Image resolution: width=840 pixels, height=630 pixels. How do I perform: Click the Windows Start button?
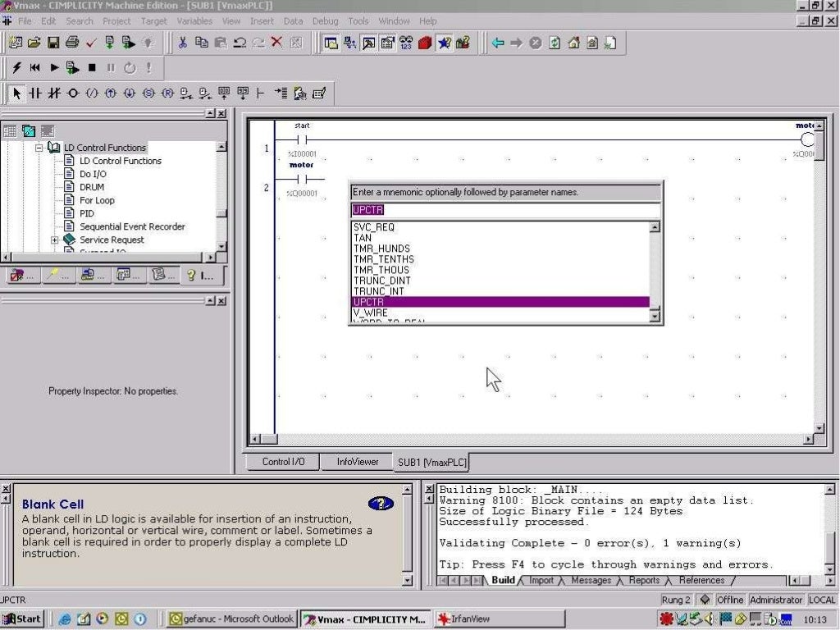point(22,619)
